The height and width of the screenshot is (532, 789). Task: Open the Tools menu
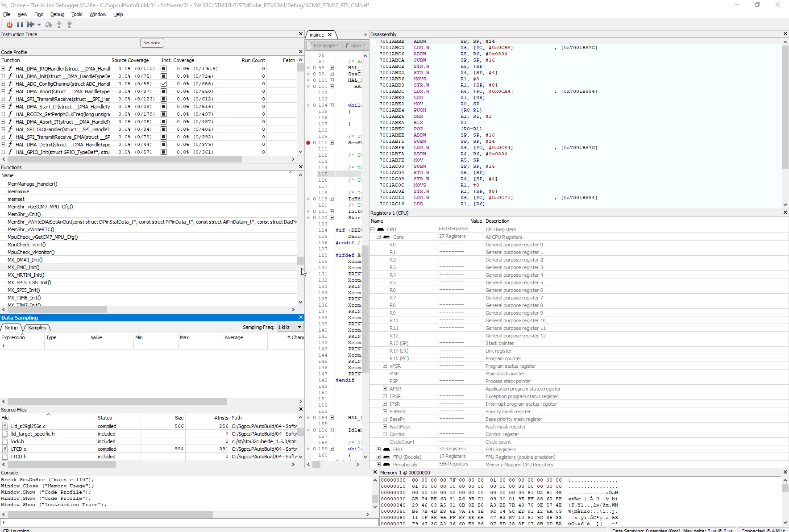pyautogui.click(x=77, y=14)
